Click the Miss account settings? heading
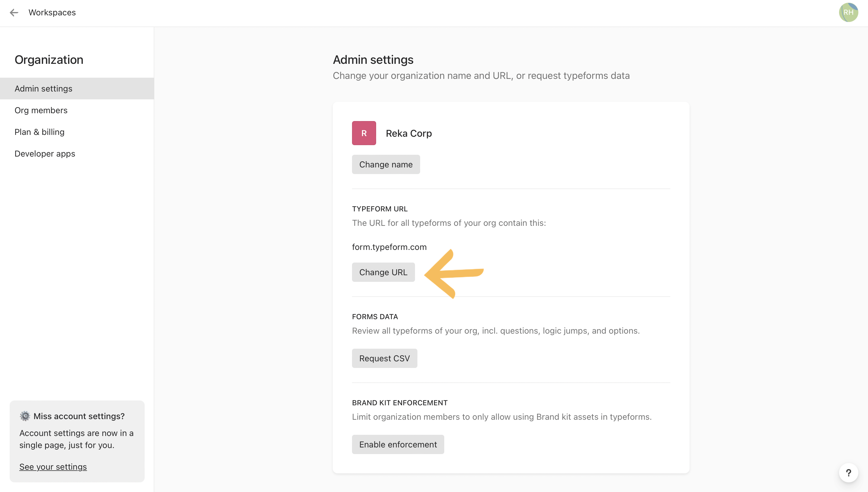868x492 pixels. point(79,416)
